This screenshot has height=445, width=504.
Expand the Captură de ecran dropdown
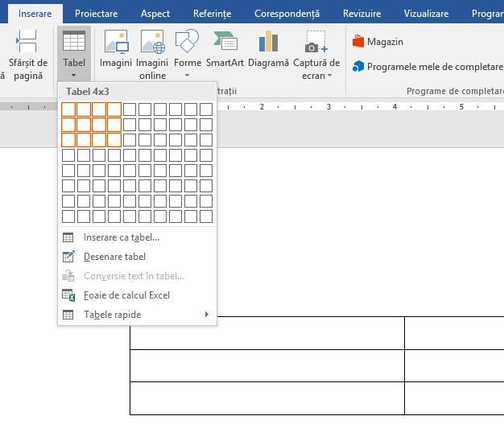316,55
